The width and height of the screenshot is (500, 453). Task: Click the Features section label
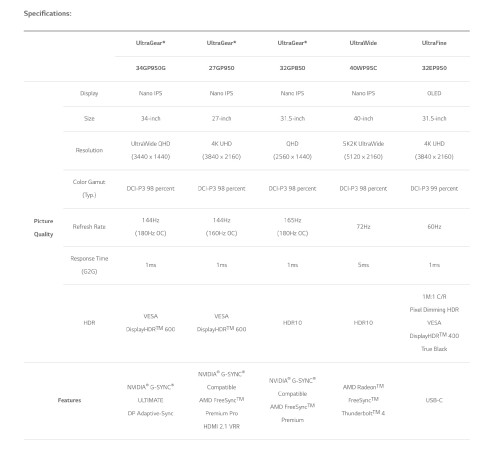pyautogui.click(x=69, y=400)
